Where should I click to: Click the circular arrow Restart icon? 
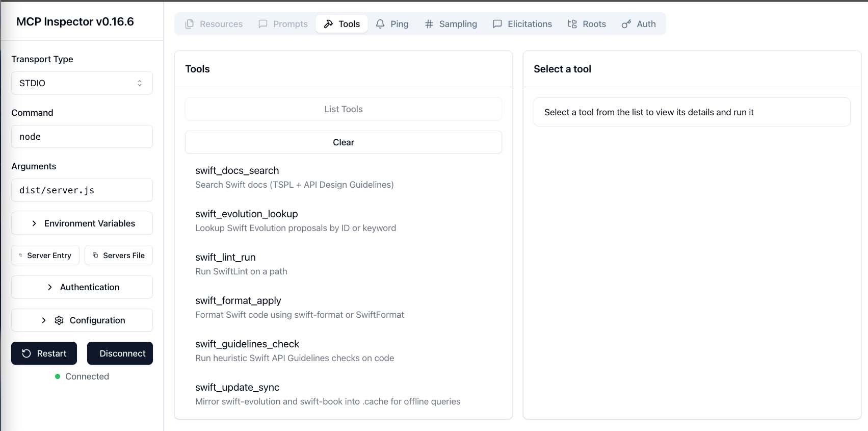(x=27, y=353)
